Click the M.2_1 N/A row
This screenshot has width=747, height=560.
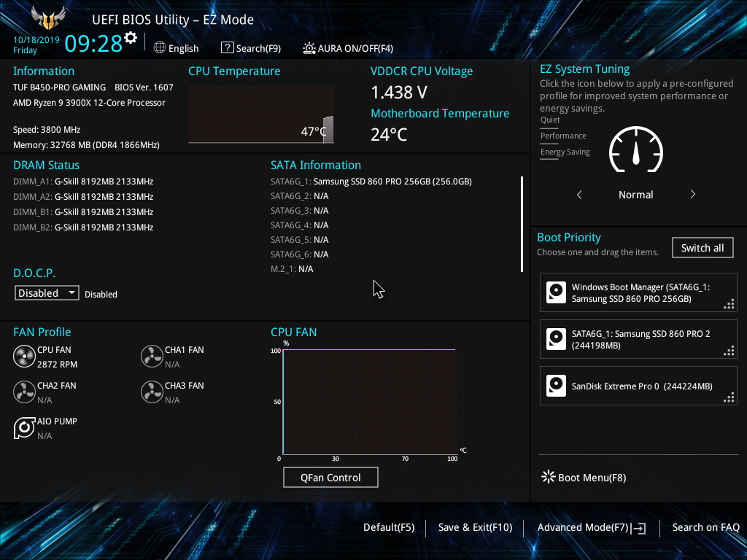tap(292, 269)
